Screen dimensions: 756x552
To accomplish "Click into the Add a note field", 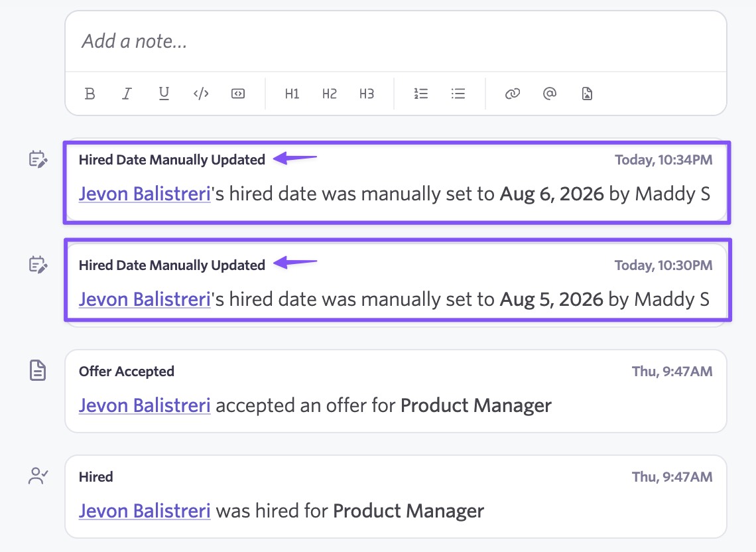I will (395, 42).
